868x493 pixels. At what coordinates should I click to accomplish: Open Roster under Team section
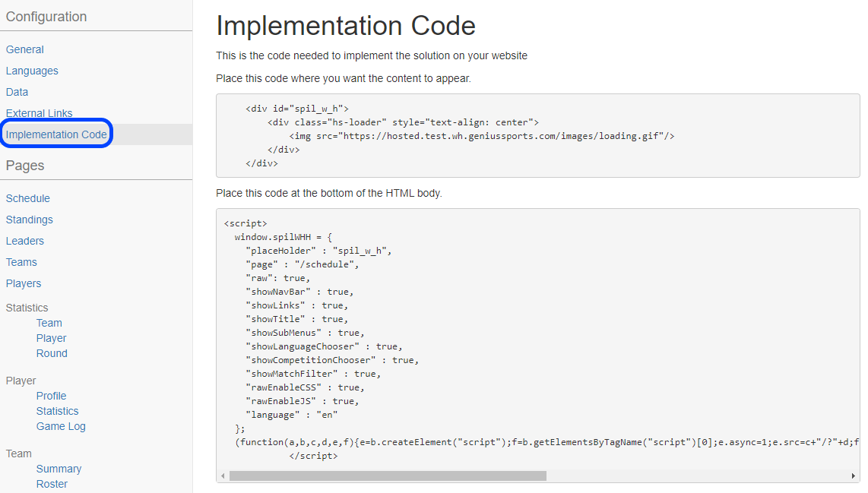coord(52,484)
